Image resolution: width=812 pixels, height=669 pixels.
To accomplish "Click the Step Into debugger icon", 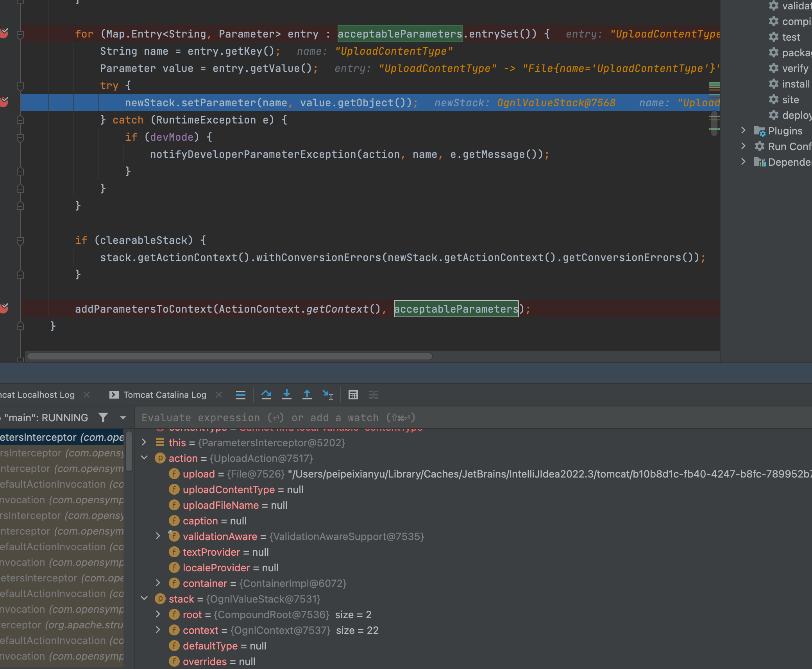I will [287, 395].
